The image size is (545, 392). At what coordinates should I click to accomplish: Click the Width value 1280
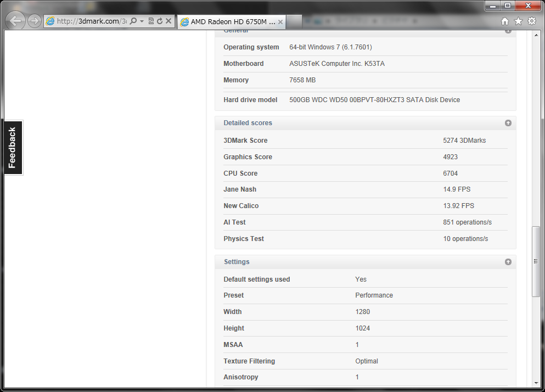tap(363, 312)
